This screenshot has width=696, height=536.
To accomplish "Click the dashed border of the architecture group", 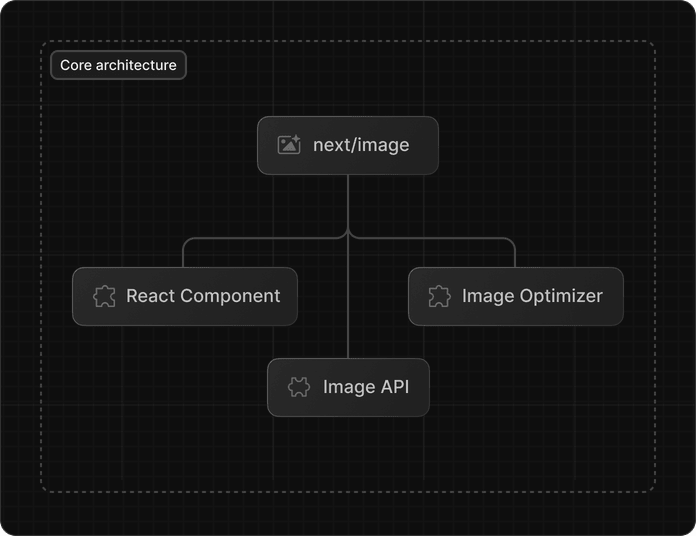I will [41, 270].
